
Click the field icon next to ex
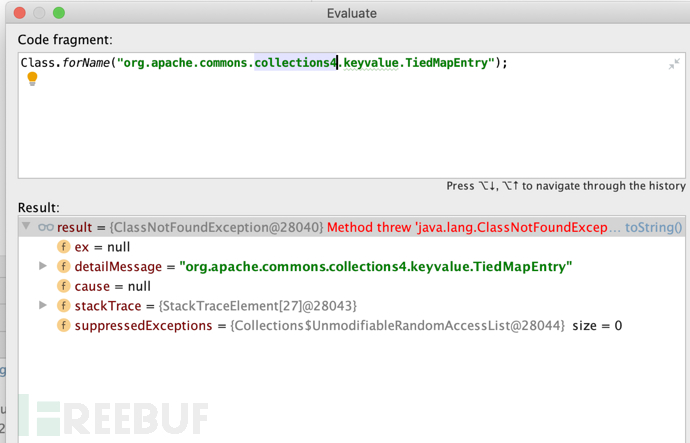tap(64, 247)
